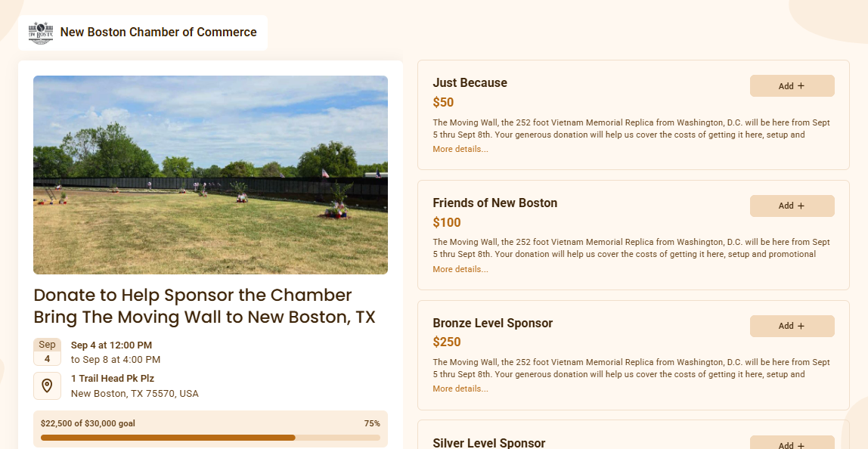Expand More details under Bronze Level Sponsor
Viewport: 868px width, 449px height.
(460, 389)
